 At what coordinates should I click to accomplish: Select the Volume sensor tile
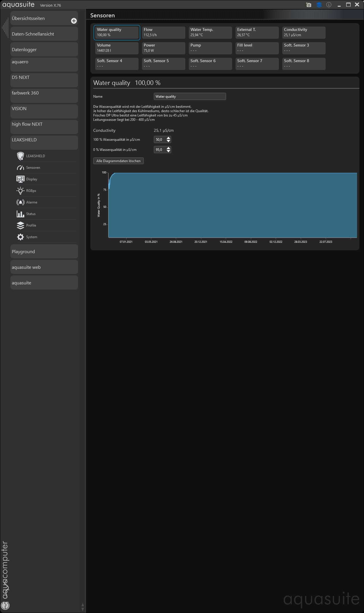pos(117,48)
